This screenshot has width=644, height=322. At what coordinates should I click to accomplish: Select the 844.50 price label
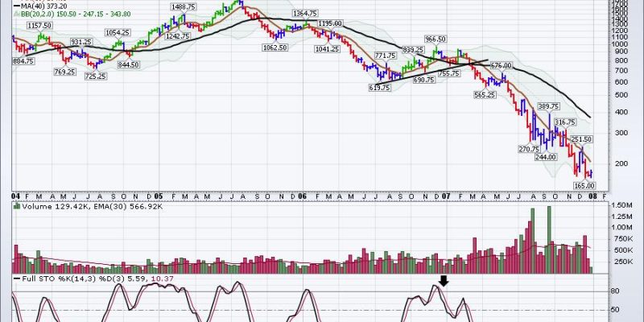click(128, 64)
